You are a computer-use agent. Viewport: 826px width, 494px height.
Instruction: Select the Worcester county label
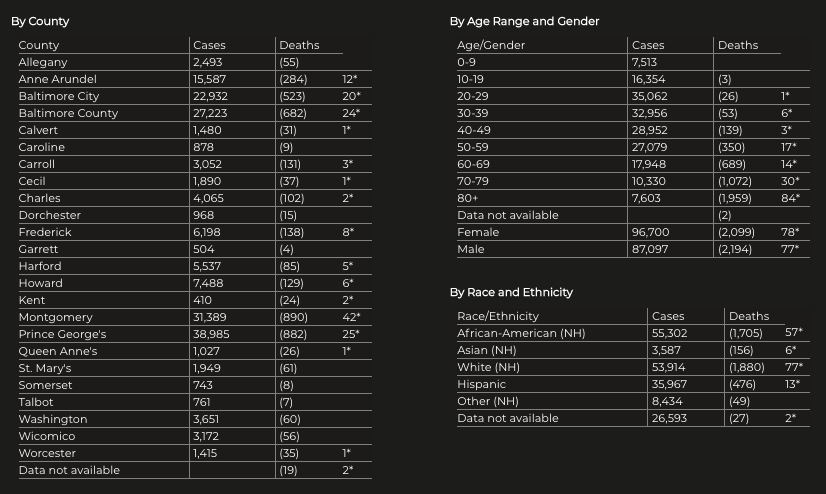click(x=47, y=453)
